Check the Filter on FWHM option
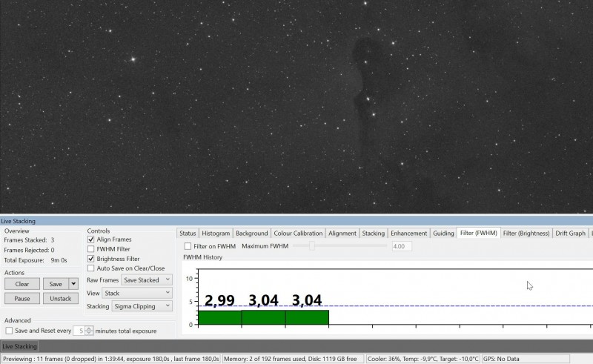 [188, 246]
